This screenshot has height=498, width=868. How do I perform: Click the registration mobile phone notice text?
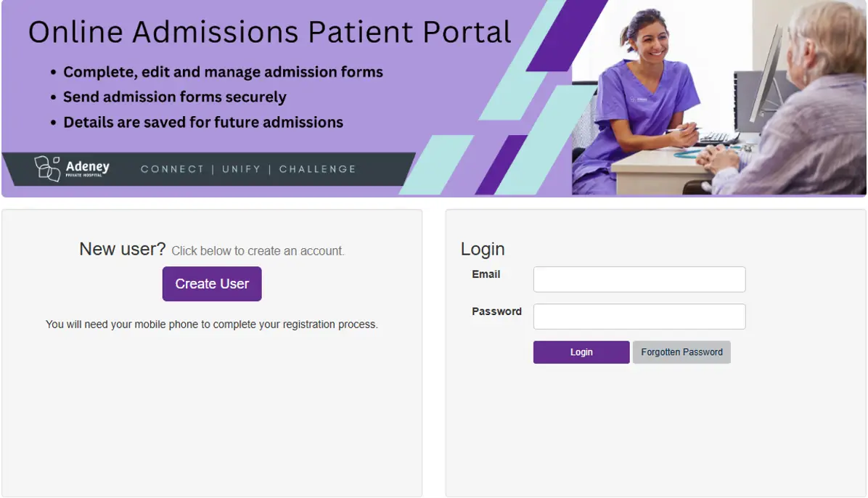click(211, 324)
